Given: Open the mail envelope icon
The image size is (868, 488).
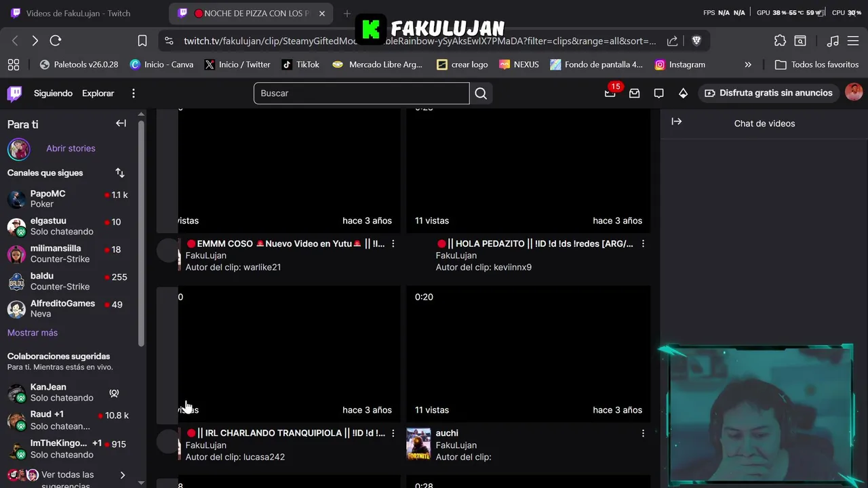Looking at the screenshot, I should [634, 94].
